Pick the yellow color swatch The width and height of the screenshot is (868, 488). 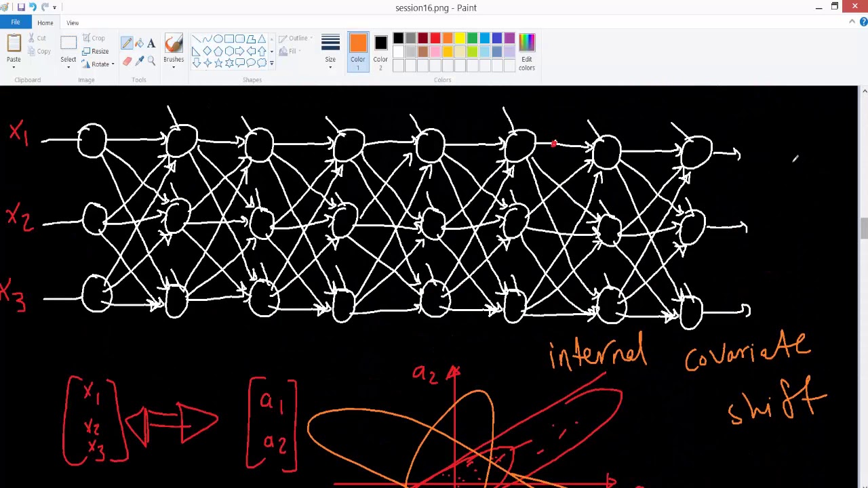pyautogui.click(x=459, y=39)
